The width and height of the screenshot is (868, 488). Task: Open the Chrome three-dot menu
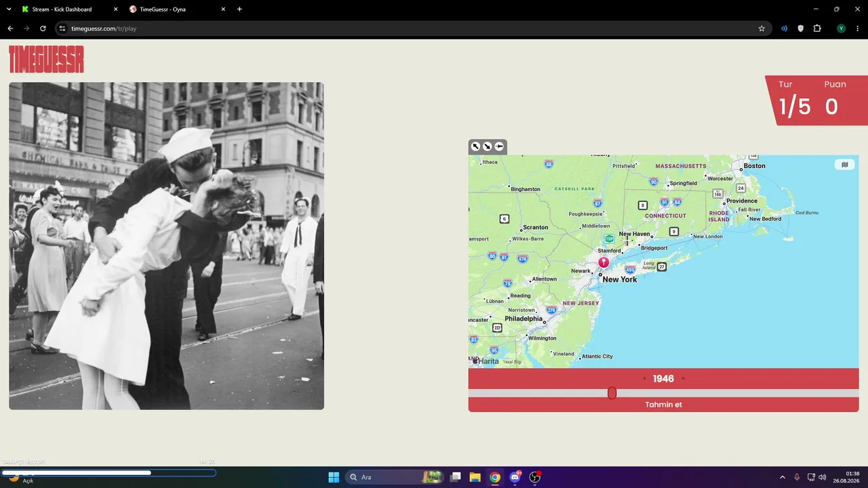pyautogui.click(x=857, y=28)
